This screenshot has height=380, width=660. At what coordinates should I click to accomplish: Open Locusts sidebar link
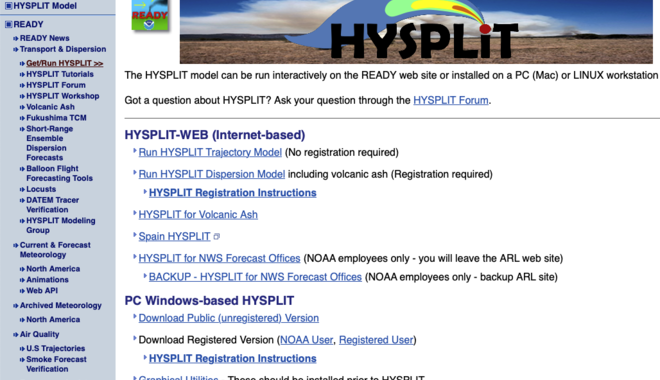point(41,189)
